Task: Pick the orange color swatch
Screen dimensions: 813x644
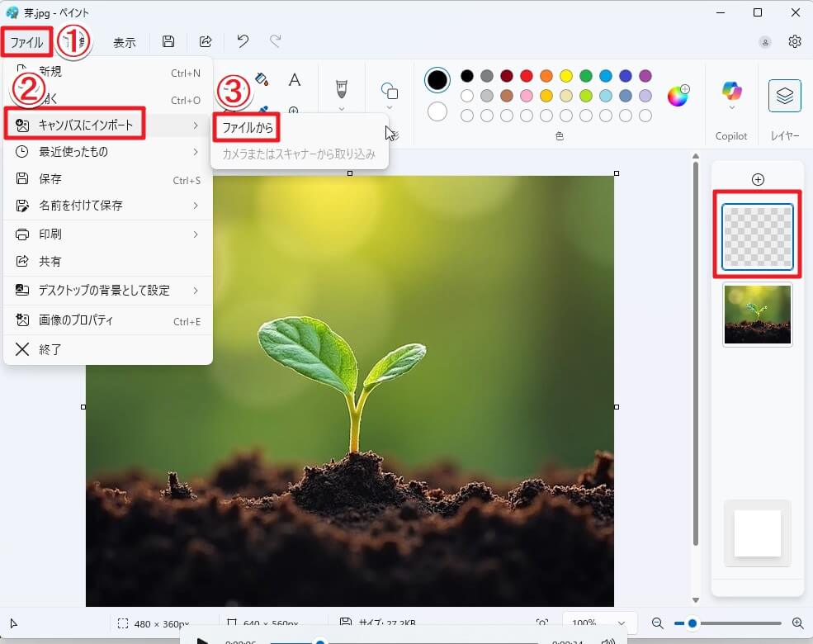Action: [x=546, y=76]
